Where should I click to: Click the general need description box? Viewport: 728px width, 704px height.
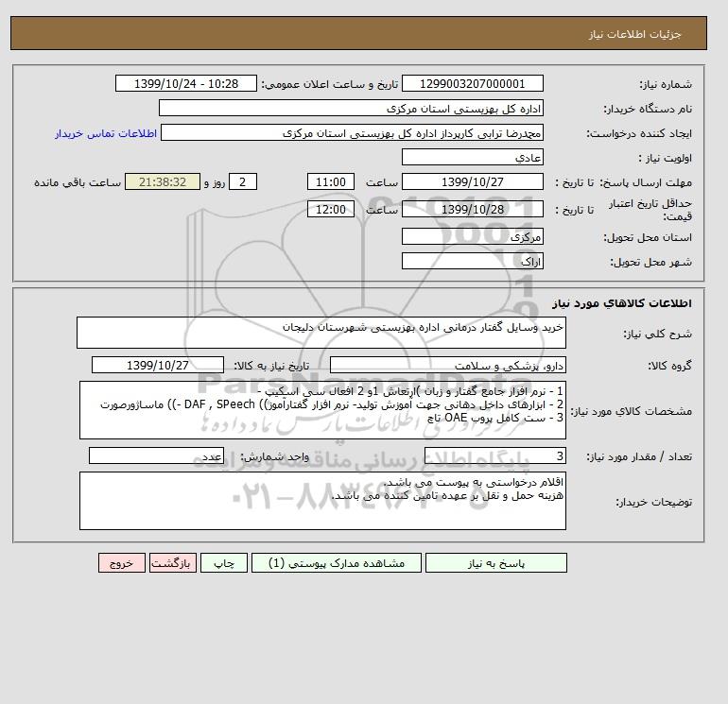coord(321,333)
